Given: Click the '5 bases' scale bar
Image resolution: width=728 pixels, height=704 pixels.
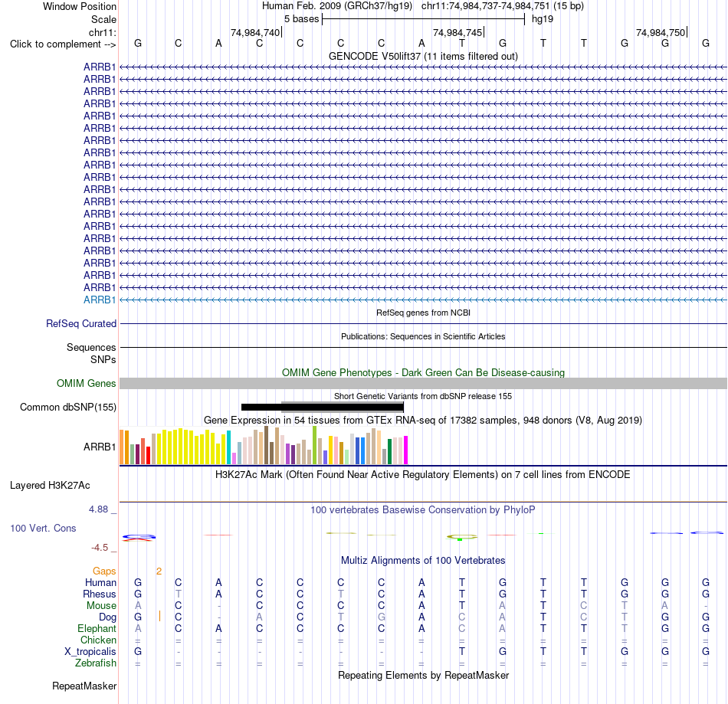Looking at the screenshot, I should click(x=423, y=19).
